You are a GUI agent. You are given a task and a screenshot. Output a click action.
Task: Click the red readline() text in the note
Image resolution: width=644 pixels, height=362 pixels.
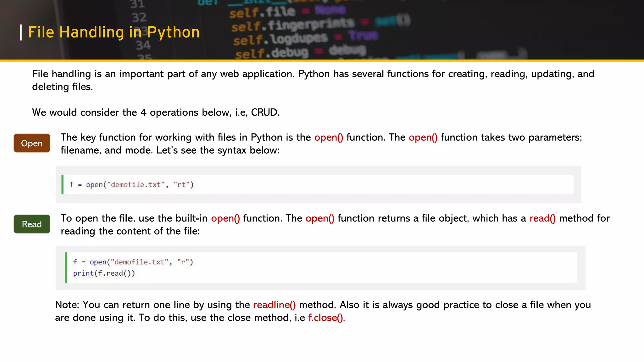coord(275,305)
